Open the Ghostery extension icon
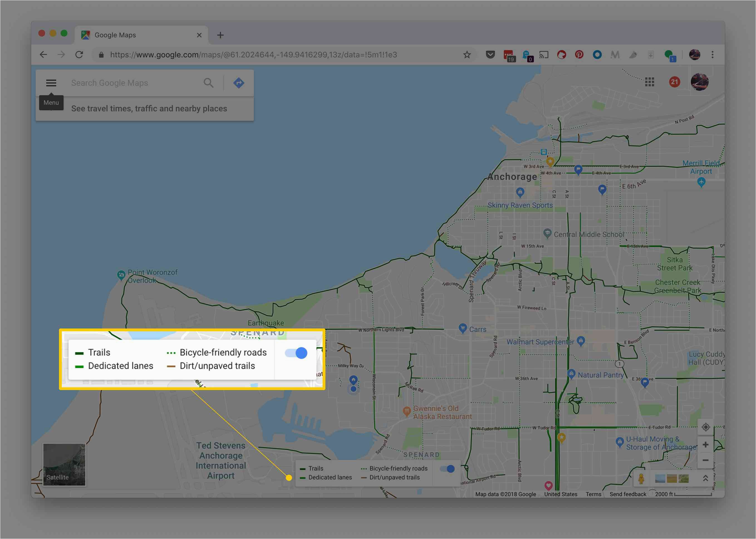Image resolution: width=756 pixels, height=539 pixels. click(527, 56)
